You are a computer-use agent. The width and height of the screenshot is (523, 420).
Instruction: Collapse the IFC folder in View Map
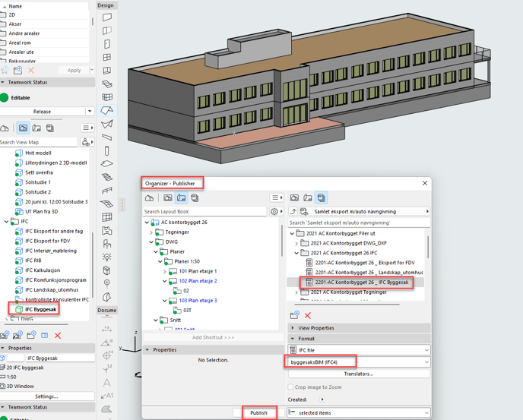(x=6, y=221)
